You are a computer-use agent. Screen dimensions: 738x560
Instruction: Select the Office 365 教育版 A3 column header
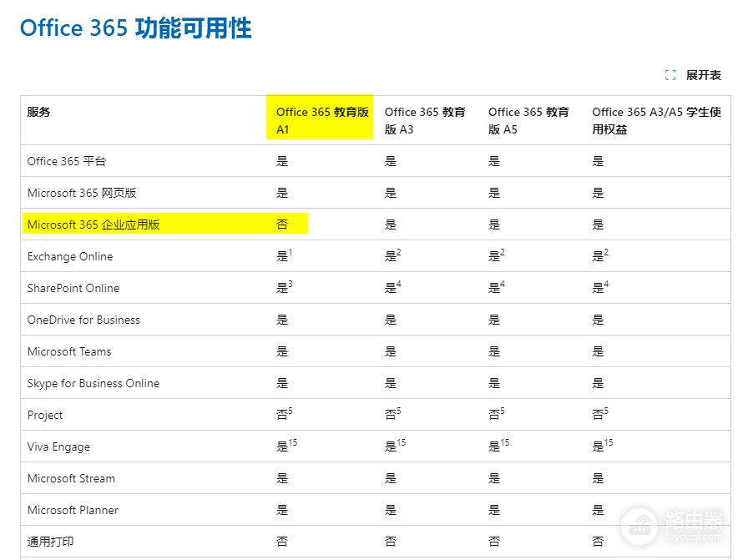click(x=425, y=120)
